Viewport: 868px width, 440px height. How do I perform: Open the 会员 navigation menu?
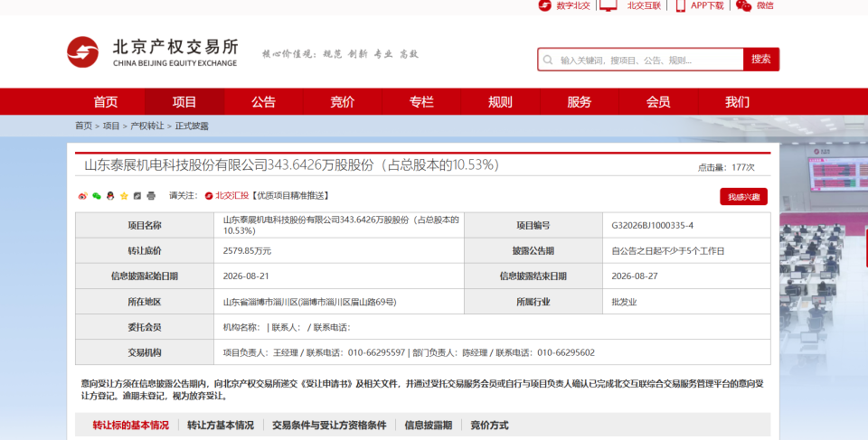[658, 102]
